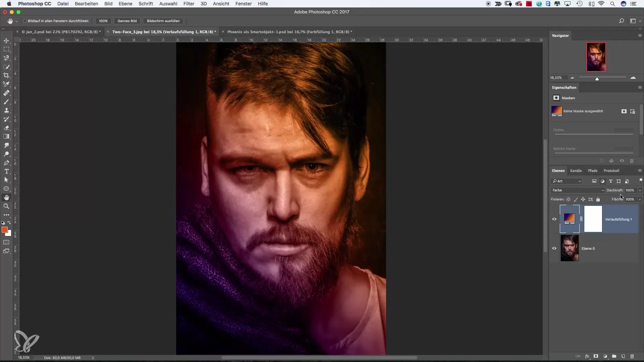Select the Quick Selection tool
This screenshot has width=644, height=362.
click(x=6, y=67)
